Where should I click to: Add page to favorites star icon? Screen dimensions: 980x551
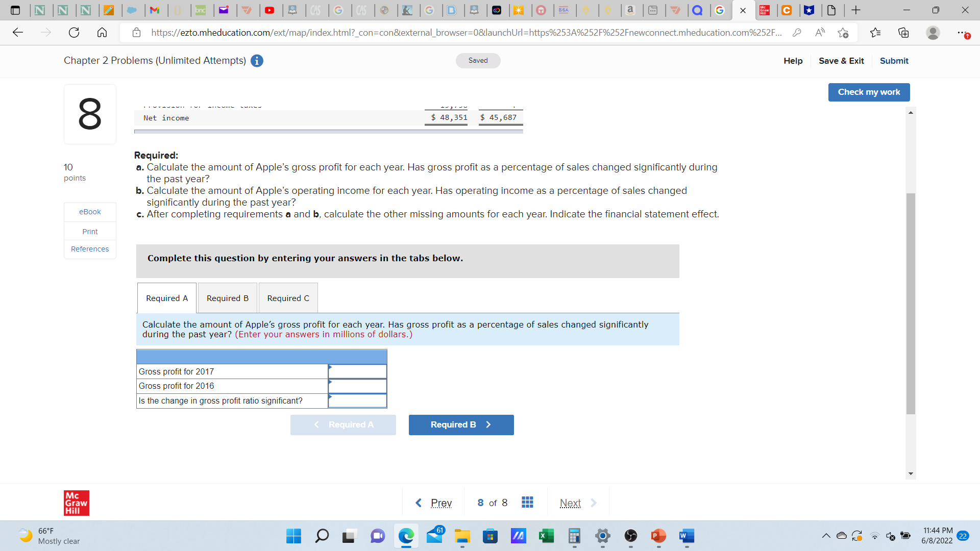coord(843,33)
